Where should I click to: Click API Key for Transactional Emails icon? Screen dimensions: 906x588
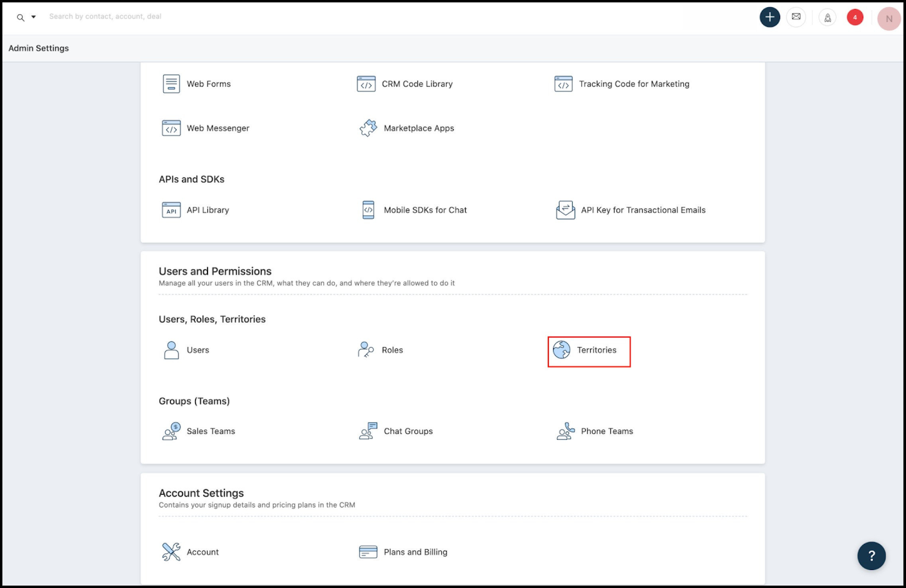pyautogui.click(x=565, y=210)
